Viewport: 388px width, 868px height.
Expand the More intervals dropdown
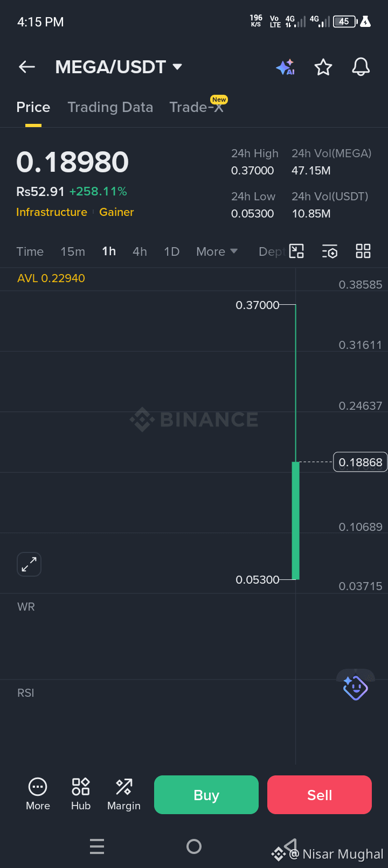[x=217, y=251]
